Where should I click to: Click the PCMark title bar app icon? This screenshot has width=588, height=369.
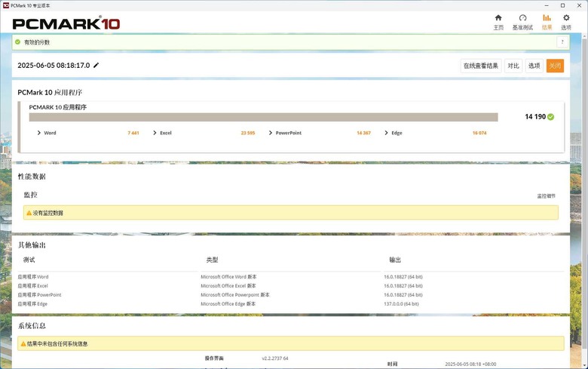[5, 5]
